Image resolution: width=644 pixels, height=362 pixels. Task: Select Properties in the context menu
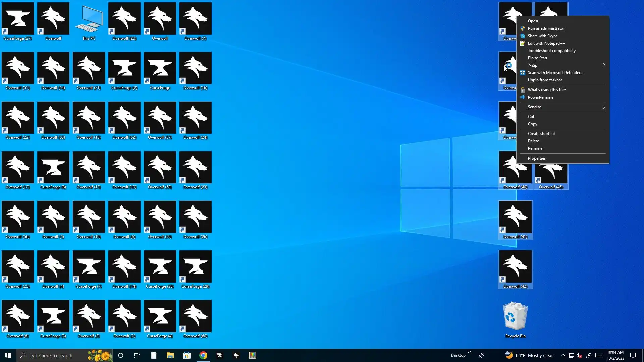(536, 158)
